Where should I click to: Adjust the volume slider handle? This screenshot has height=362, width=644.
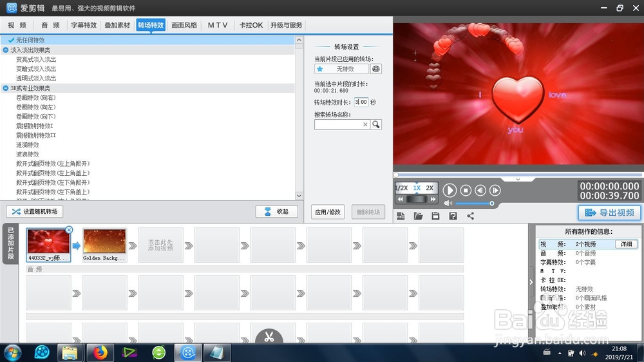coord(491,204)
